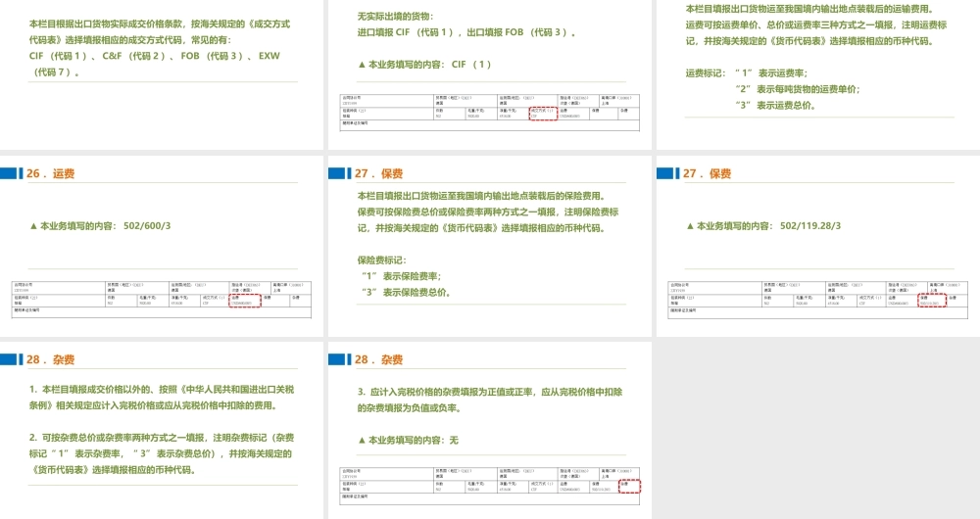Screen dimensions: 980x519
Task: Click the line "3" 表示运费总价
Action: [x=775, y=106]
